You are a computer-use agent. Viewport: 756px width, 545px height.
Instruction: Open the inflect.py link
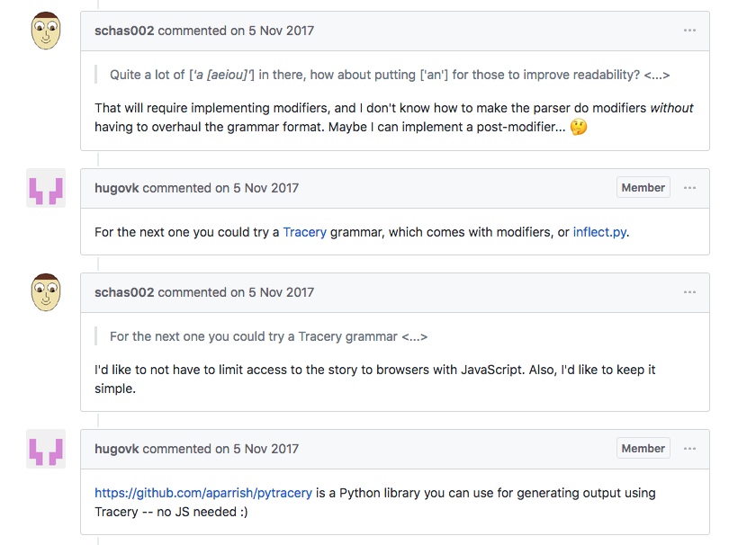point(599,232)
